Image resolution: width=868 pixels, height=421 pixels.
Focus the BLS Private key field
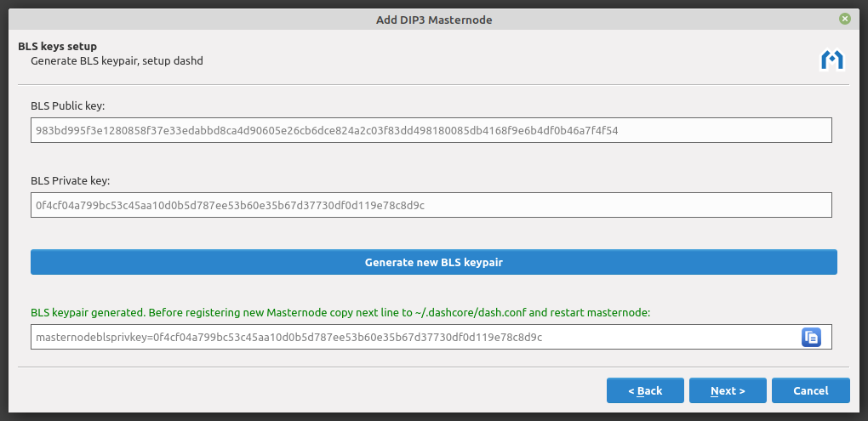point(431,205)
